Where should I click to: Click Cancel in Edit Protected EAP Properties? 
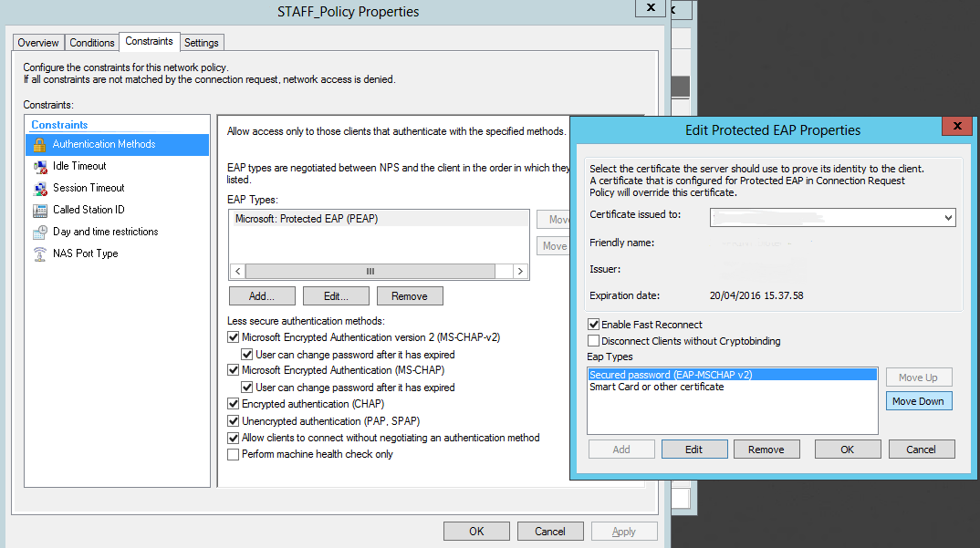click(922, 450)
